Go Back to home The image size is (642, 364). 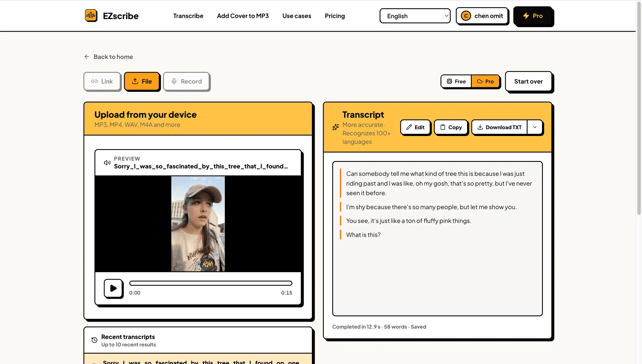(108, 57)
